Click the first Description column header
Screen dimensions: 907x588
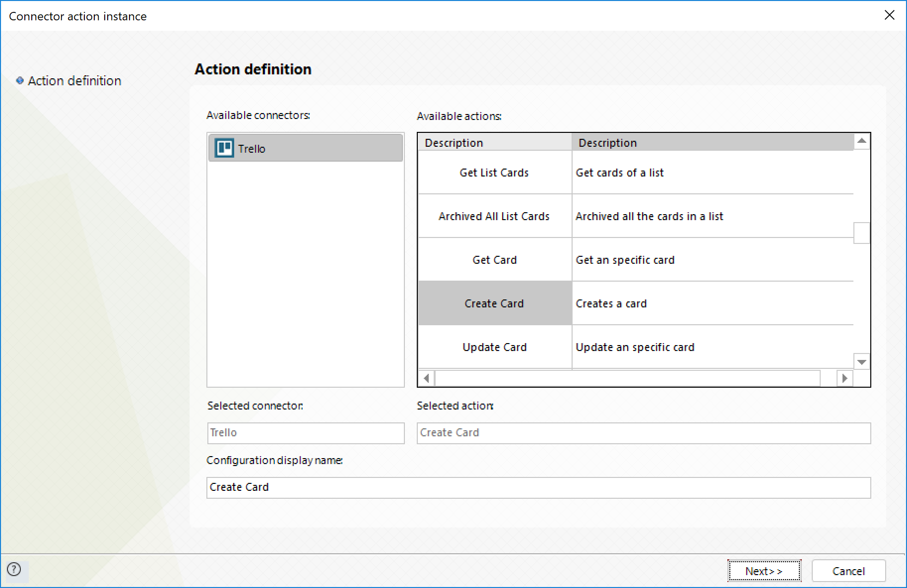[495, 142]
